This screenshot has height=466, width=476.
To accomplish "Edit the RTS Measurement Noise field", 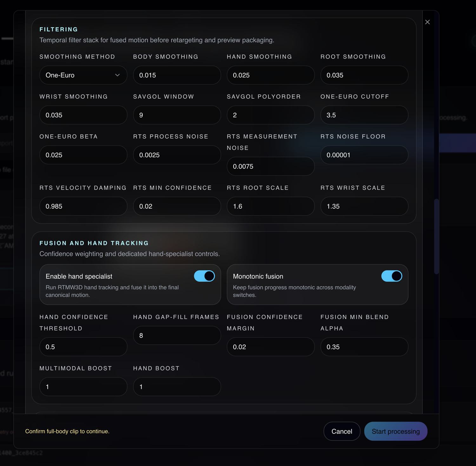I will pyautogui.click(x=271, y=166).
